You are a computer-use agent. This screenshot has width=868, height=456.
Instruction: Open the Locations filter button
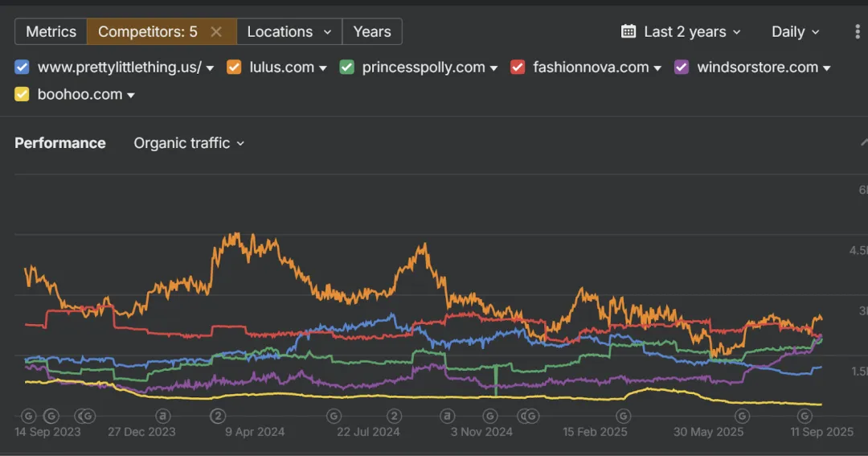(x=289, y=31)
